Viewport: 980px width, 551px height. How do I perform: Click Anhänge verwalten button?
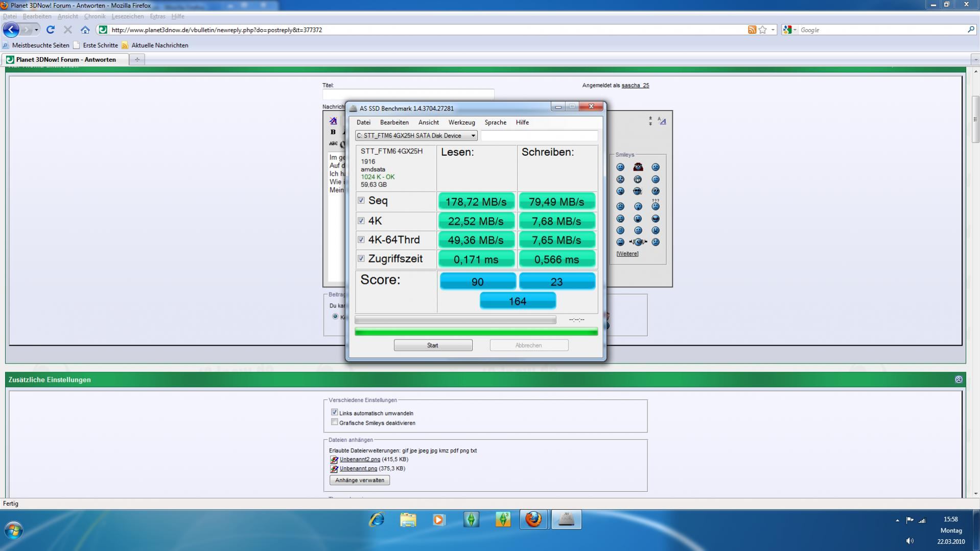[360, 480]
